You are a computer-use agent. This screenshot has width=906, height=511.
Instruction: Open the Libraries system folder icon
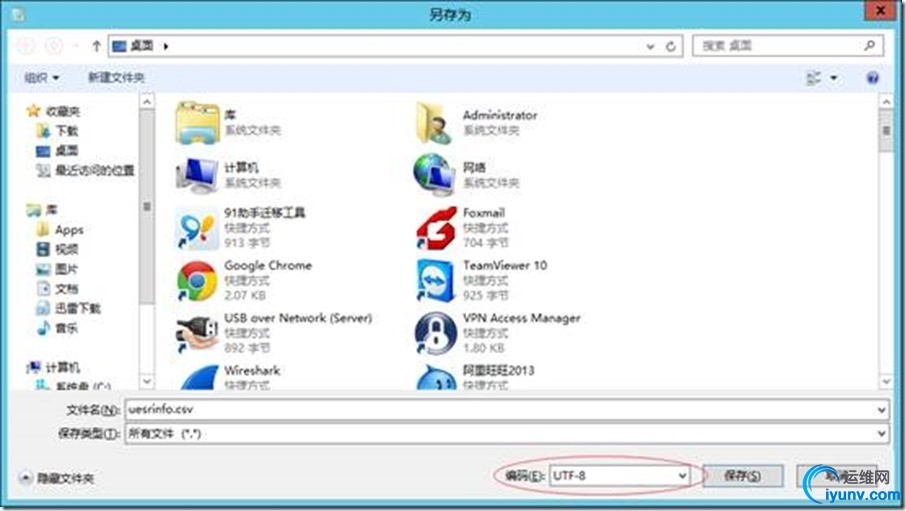[198, 123]
